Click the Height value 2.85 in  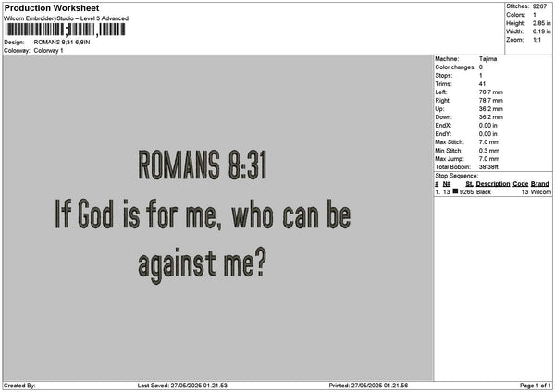click(542, 23)
